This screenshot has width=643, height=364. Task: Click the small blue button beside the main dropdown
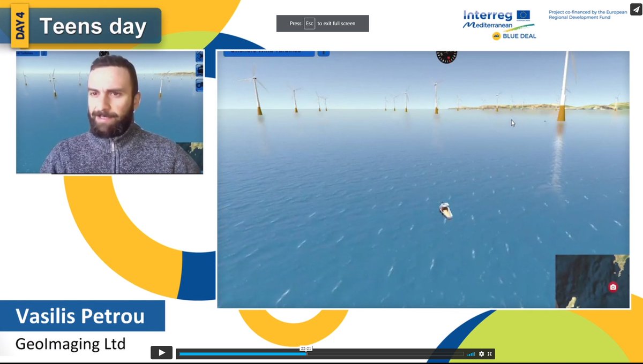click(x=323, y=53)
